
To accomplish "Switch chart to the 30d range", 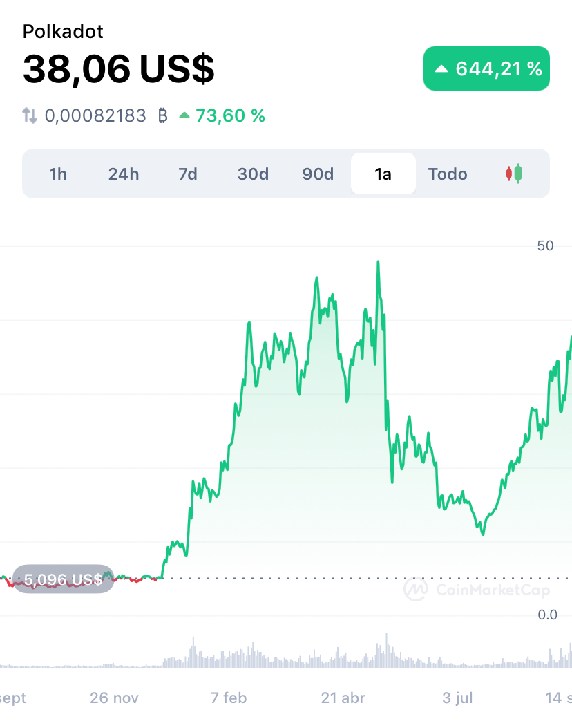I will (253, 174).
